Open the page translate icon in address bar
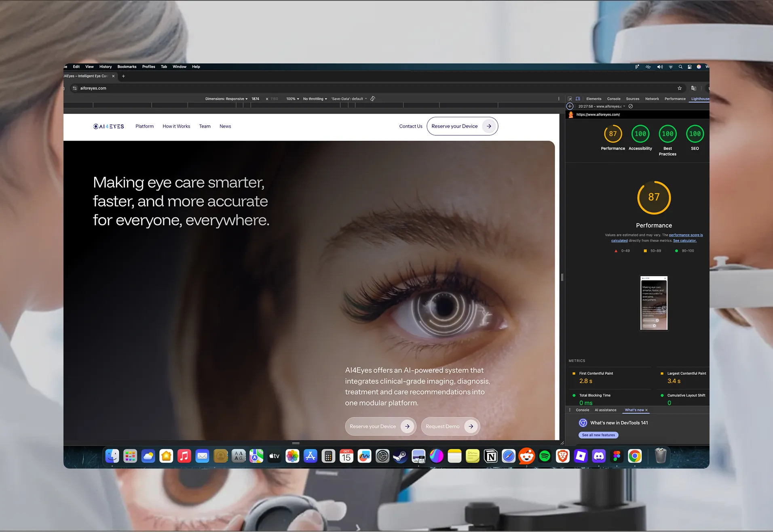The height and width of the screenshot is (532, 773). (x=694, y=88)
